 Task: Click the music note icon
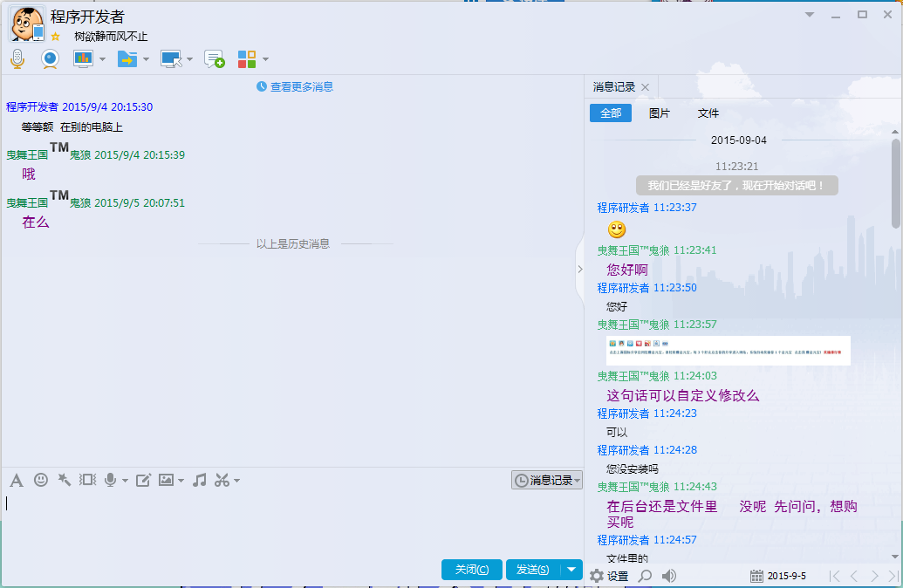[x=200, y=480]
